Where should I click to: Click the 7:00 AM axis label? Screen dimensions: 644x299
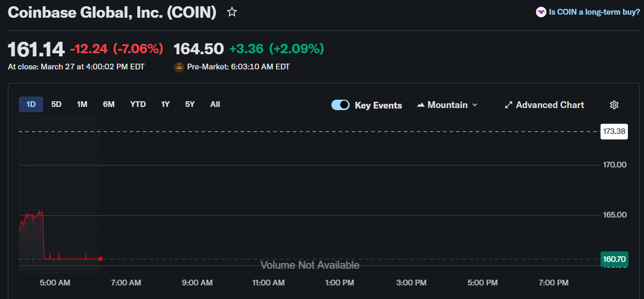(126, 283)
